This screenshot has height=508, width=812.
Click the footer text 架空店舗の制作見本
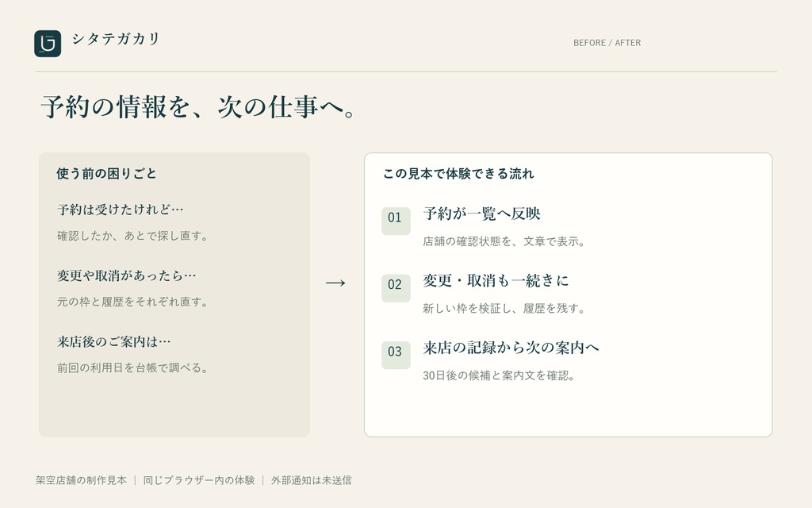pos(82,480)
